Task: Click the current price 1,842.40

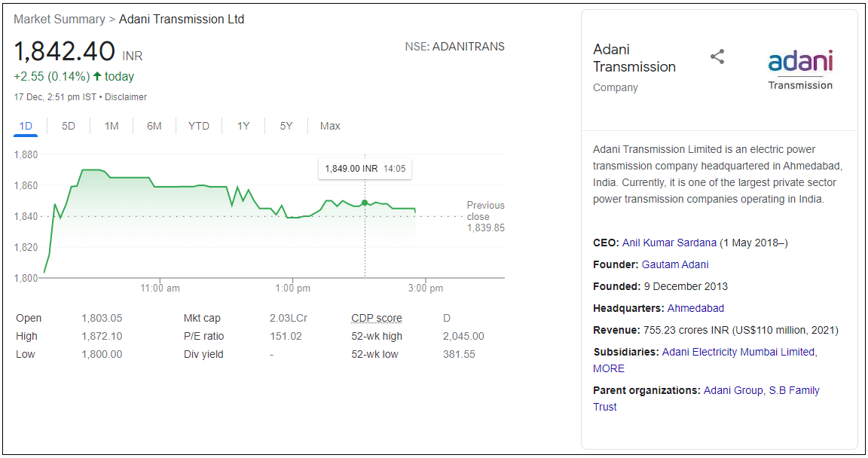Action: (64, 51)
